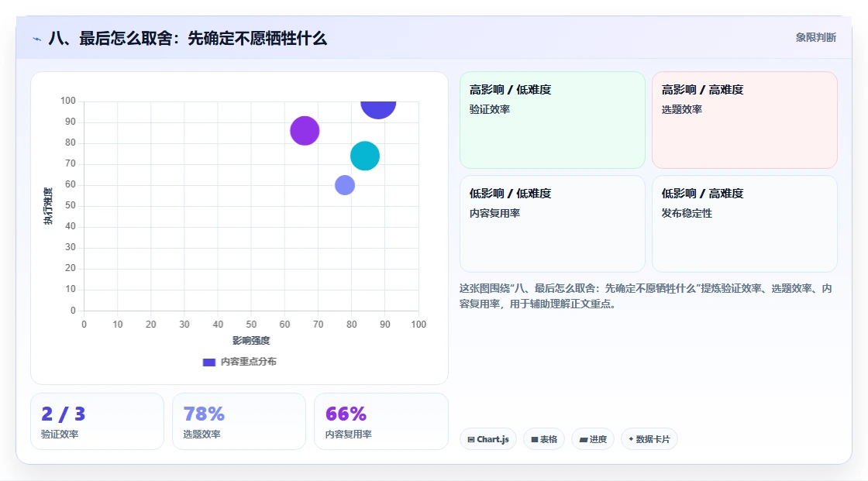Screen dimensions: 868x481
Task: Open the 2 / 3 验证效率 stat card
Action: point(98,421)
